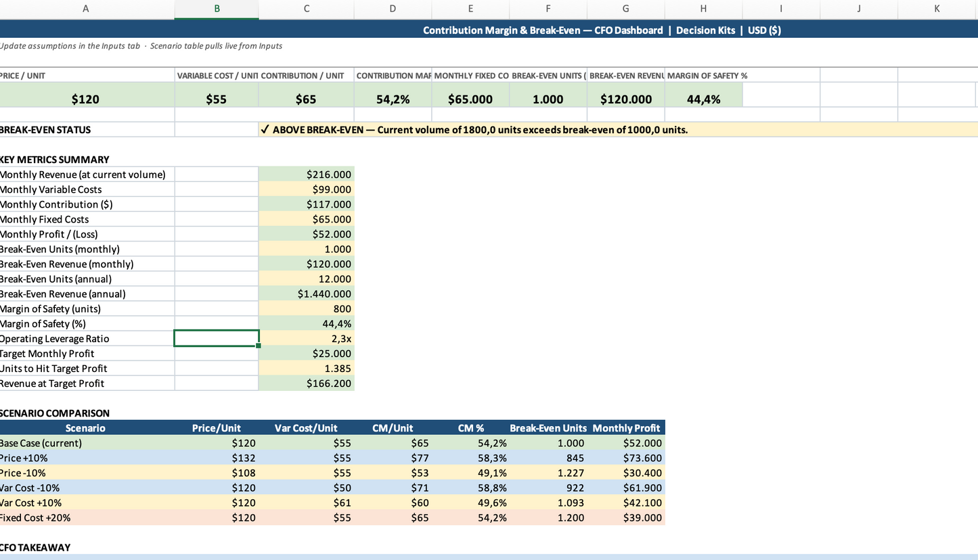
Task: Select column H header
Action: 703,9
